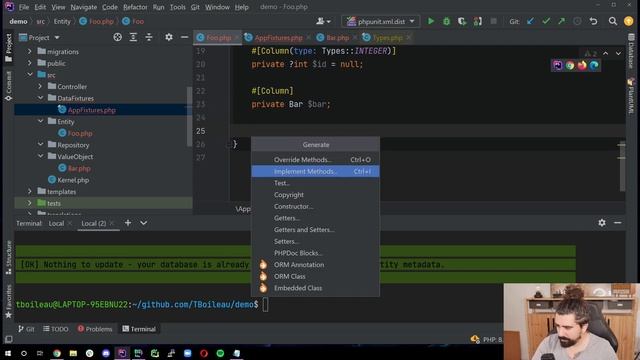Switch to AppFixtures.php editor tab
Image resolution: width=640 pixels, height=360 pixels.
(278, 38)
